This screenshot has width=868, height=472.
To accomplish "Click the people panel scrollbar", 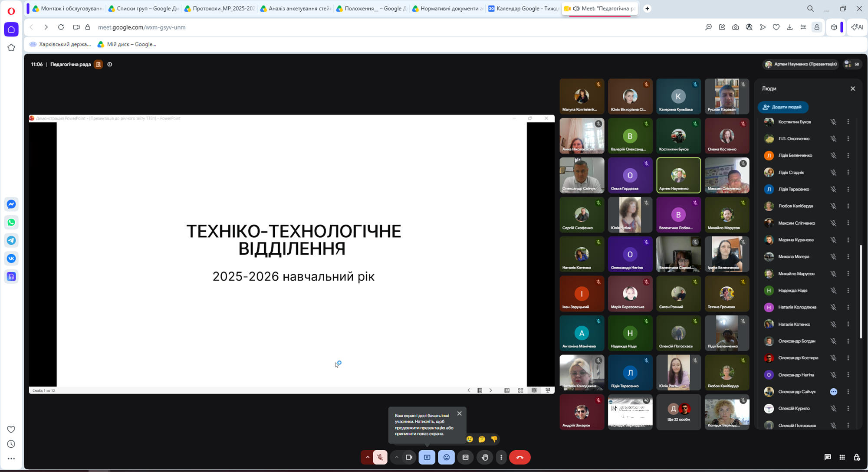I will (x=861, y=292).
